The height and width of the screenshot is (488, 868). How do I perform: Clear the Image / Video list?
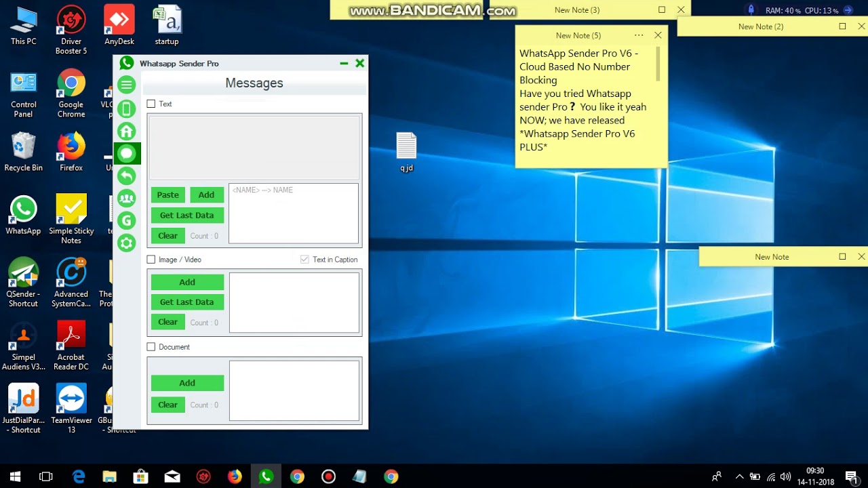pyautogui.click(x=168, y=322)
